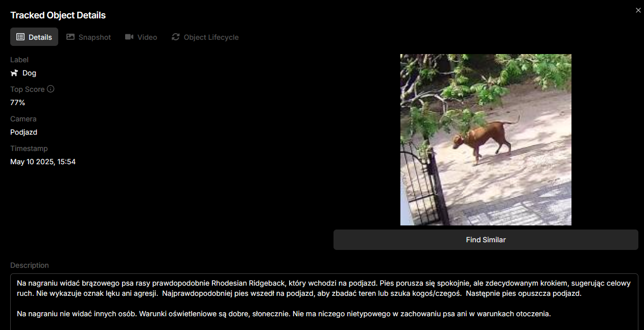Open the Video tab
Image resolution: width=644 pixels, height=330 pixels.
click(x=141, y=37)
